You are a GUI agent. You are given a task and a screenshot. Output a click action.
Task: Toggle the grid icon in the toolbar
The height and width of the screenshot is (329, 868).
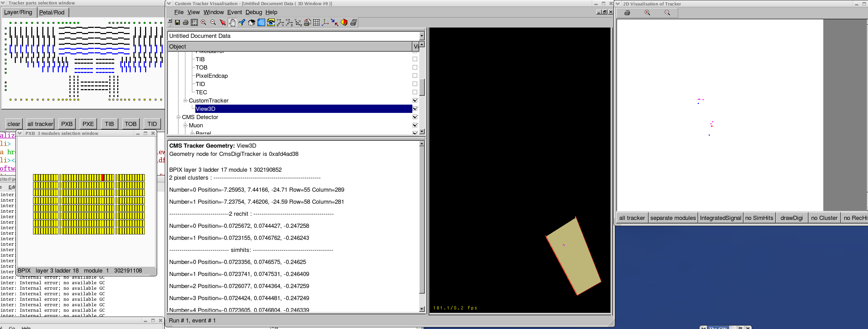[x=316, y=23]
